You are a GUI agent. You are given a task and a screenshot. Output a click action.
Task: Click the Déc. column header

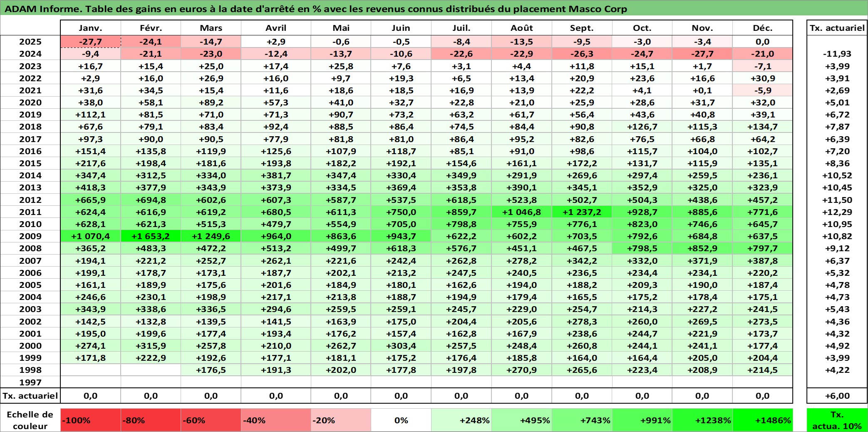point(762,28)
